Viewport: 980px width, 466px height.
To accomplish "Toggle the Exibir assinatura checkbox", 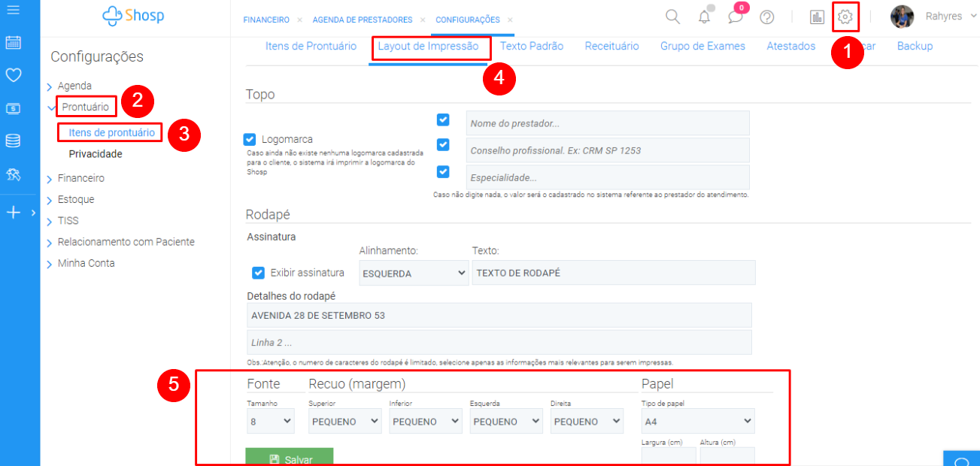I will pos(258,273).
